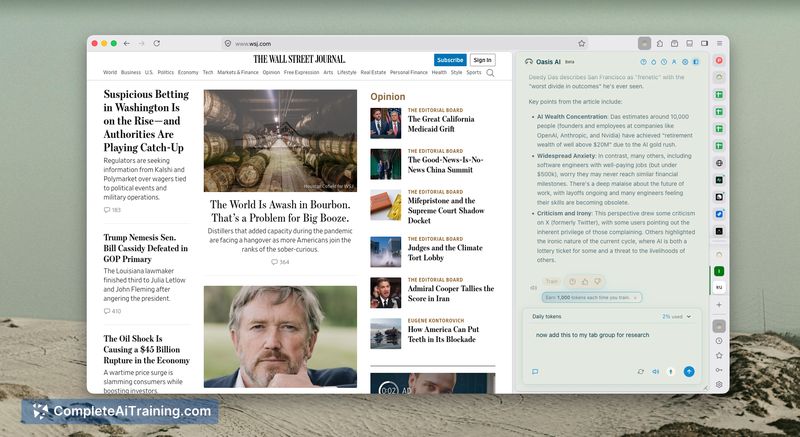Open the Real Estate section in WSJ navigation
Image resolution: width=800 pixels, height=437 pixels.
[373, 72]
